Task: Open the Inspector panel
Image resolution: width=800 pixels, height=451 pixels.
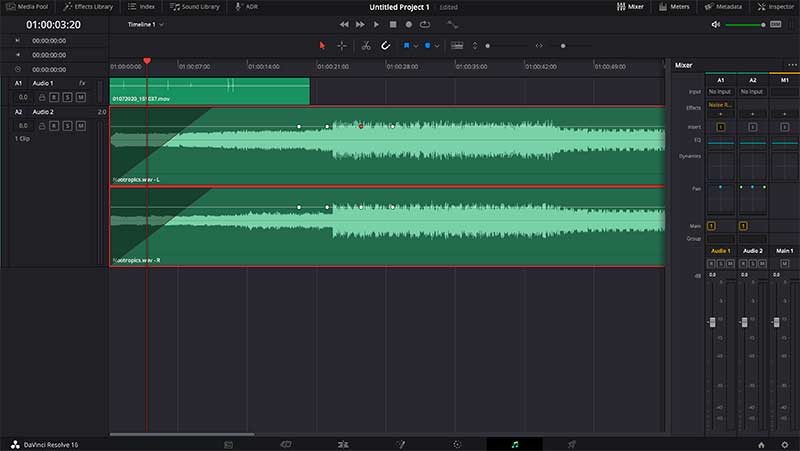Action: point(776,6)
